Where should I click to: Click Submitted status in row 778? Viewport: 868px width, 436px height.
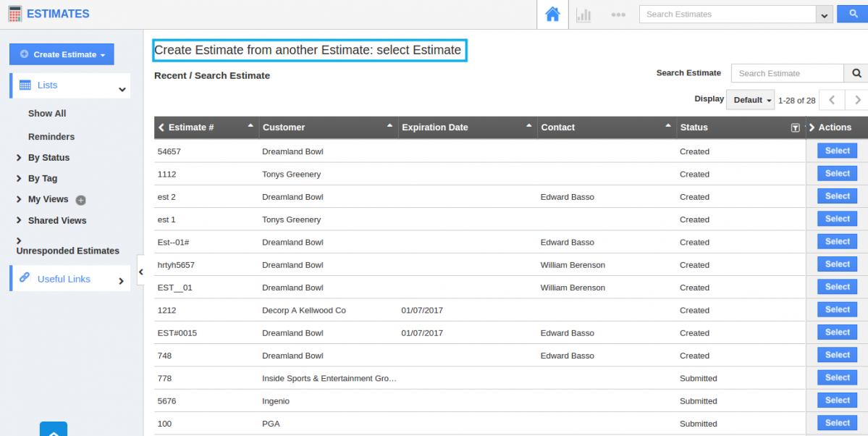(x=698, y=378)
